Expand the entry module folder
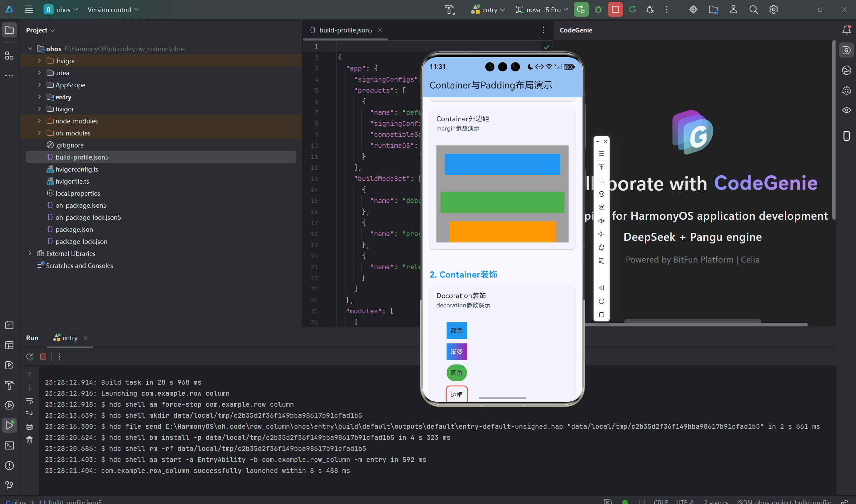Image resolution: width=856 pixels, height=504 pixels. (x=40, y=97)
